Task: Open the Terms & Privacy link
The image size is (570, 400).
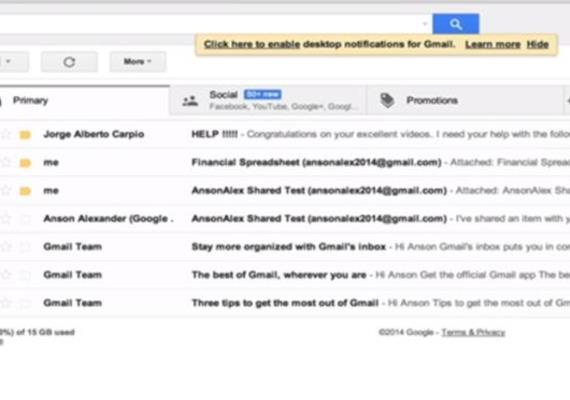Action: coord(473,332)
